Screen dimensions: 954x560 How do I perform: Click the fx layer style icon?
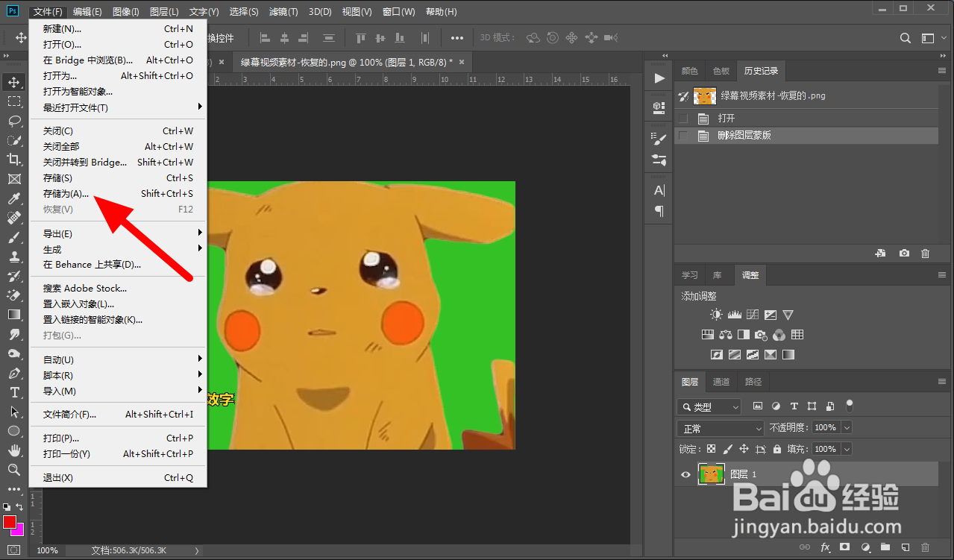[826, 548]
